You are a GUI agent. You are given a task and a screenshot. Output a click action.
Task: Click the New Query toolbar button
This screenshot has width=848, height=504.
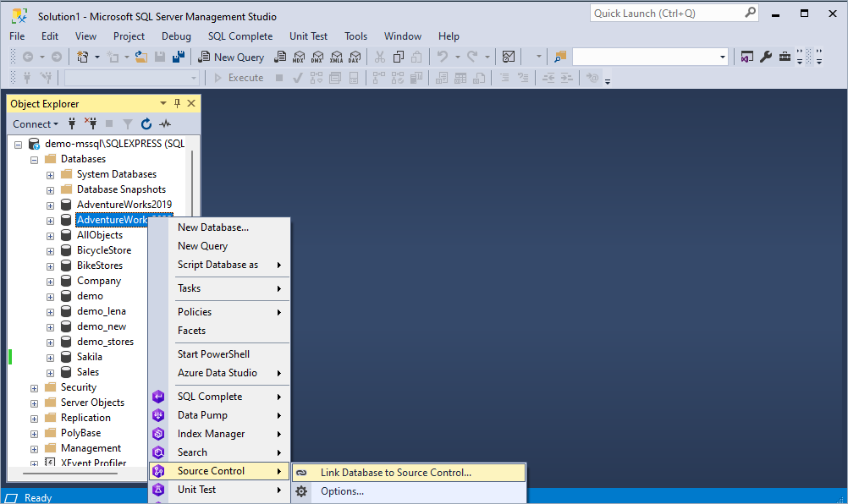point(231,57)
